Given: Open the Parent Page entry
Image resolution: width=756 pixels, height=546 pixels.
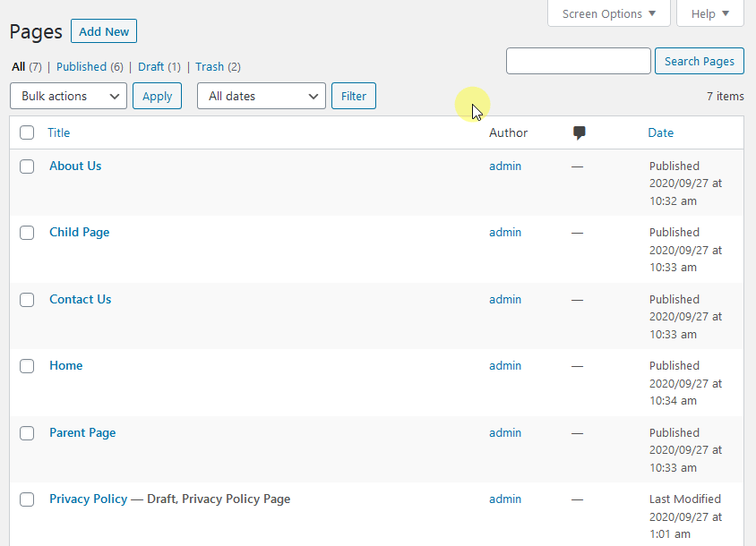Looking at the screenshot, I should (82, 432).
